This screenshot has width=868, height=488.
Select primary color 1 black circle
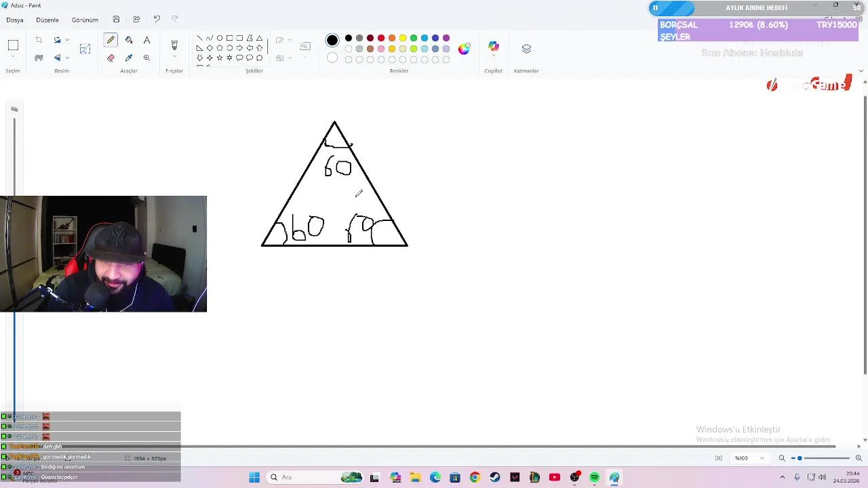click(x=332, y=41)
